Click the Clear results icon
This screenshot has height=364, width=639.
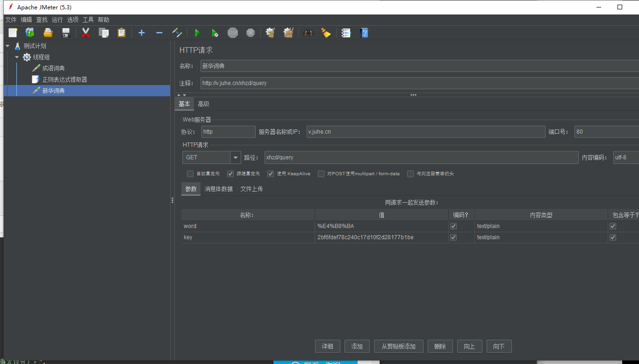(x=270, y=33)
